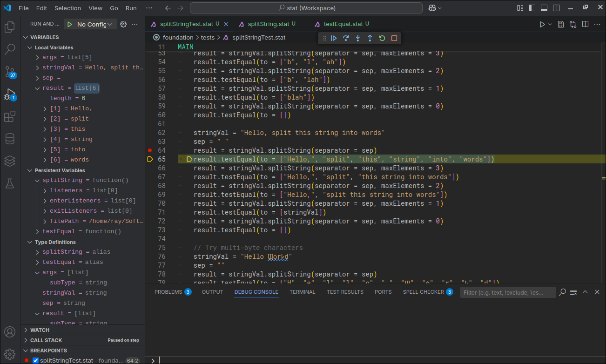
Task: Toggle Primary Side Bar visibility
Action: [532, 8]
